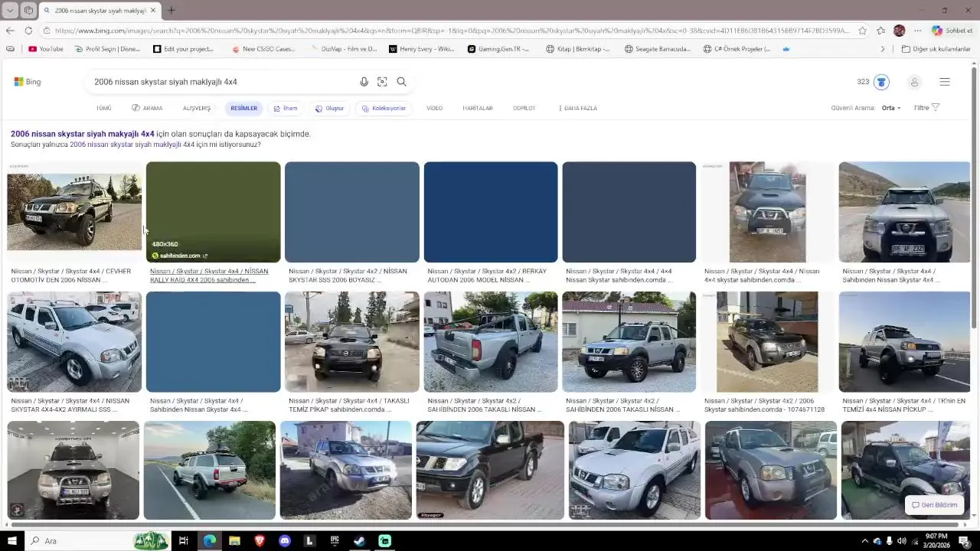Open İlham image tab
The height and width of the screenshot is (551, 980).
click(286, 109)
